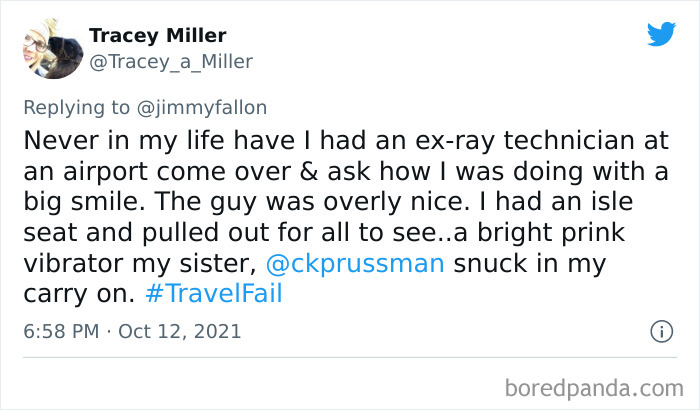700x410 pixels.
Task: Click the Tracey Miller display name
Action: point(157,36)
